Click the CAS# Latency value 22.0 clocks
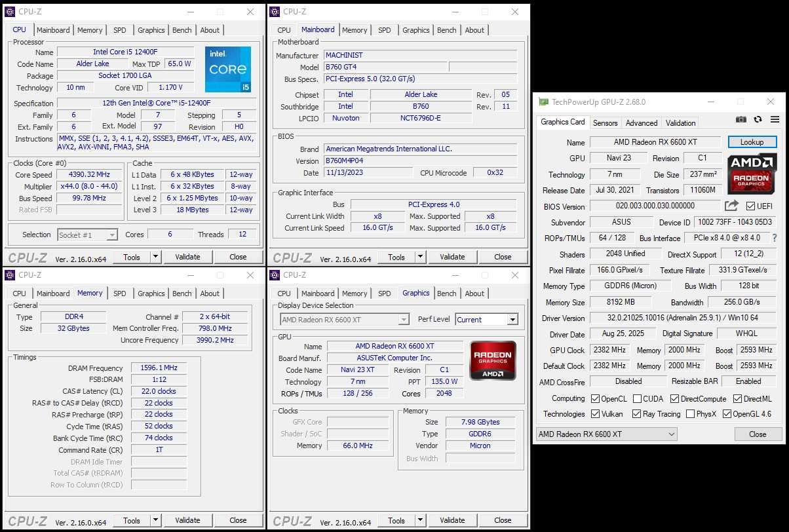Viewport: 789px width, 532px height. [x=159, y=391]
